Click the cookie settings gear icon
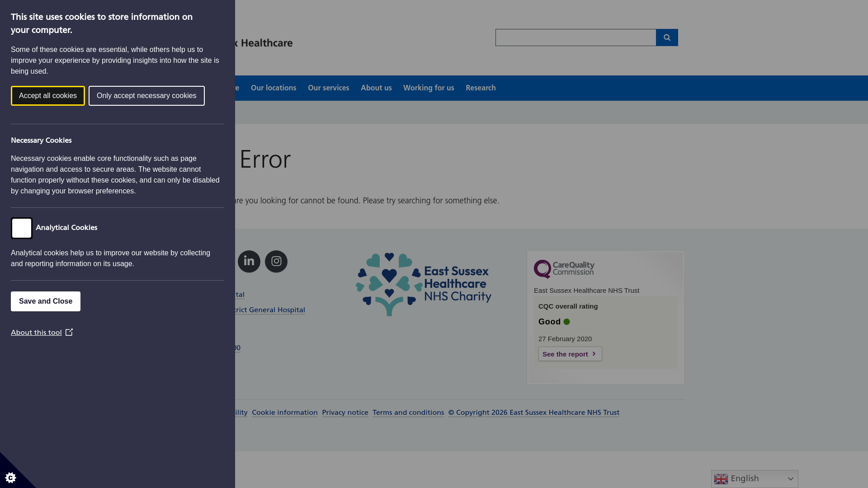This screenshot has width=868, height=488. pyautogui.click(x=10, y=478)
